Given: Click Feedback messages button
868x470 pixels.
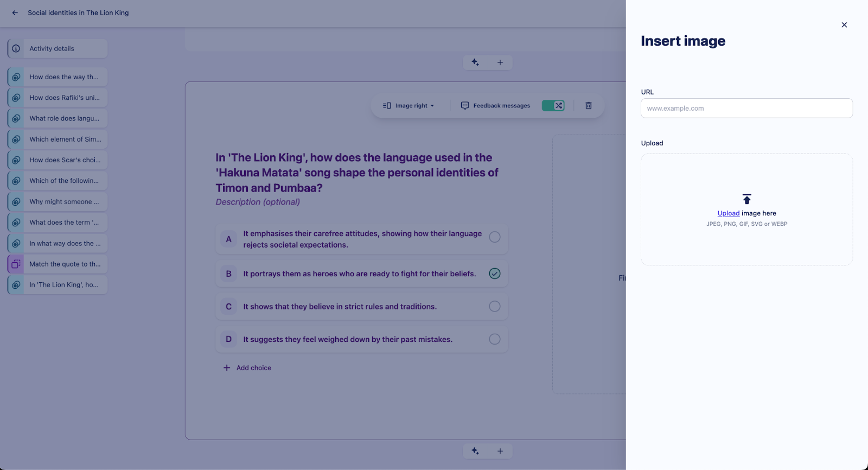Looking at the screenshot, I should coord(496,106).
